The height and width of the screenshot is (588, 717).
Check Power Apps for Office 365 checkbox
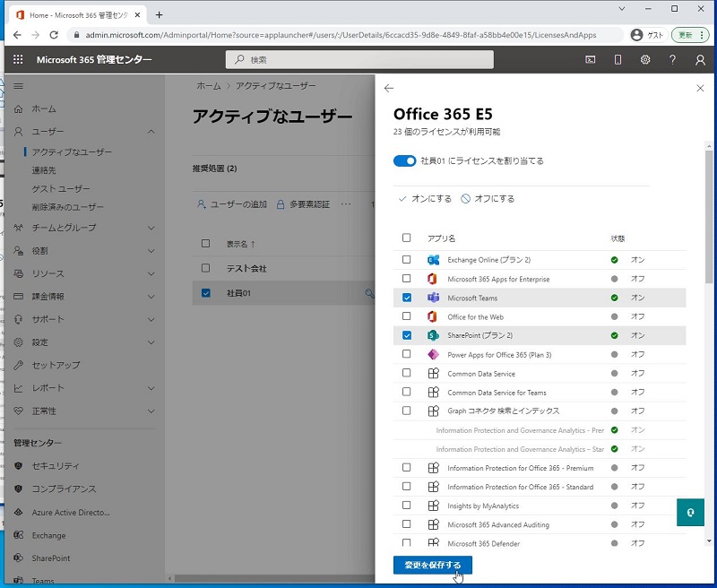(407, 354)
